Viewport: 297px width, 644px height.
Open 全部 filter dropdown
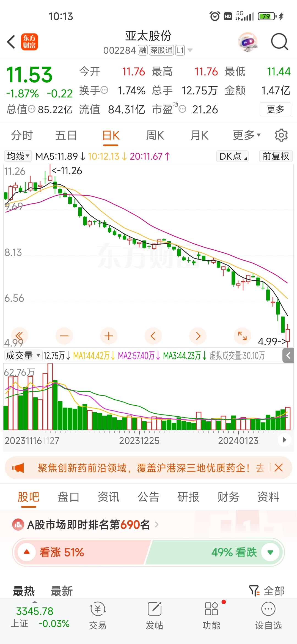[x=267, y=591]
